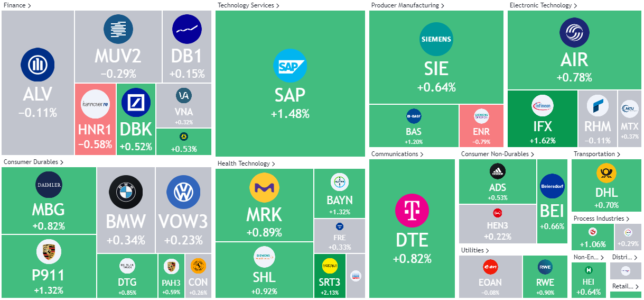Screen dimensions: 644x300
Task: Open the Transportation sector link
Action: click(x=596, y=154)
